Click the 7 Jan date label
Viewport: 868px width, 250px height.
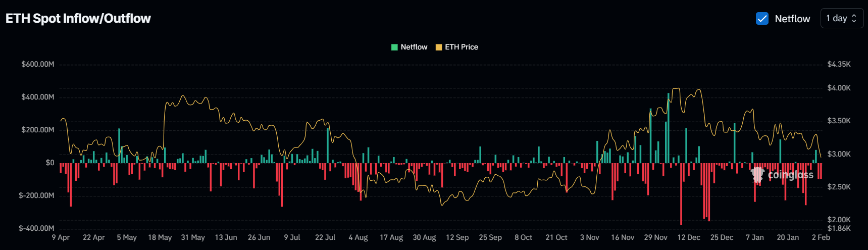(755, 237)
